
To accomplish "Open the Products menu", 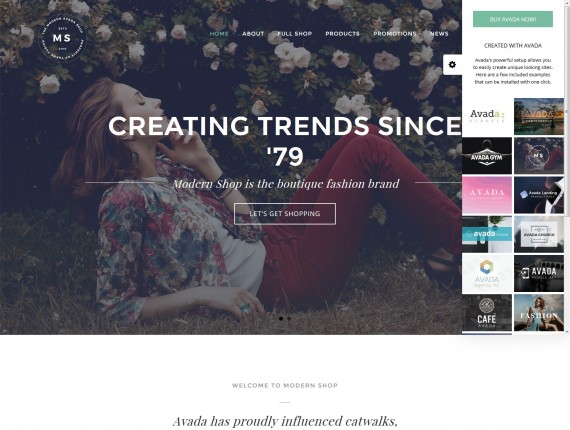I will pos(342,33).
